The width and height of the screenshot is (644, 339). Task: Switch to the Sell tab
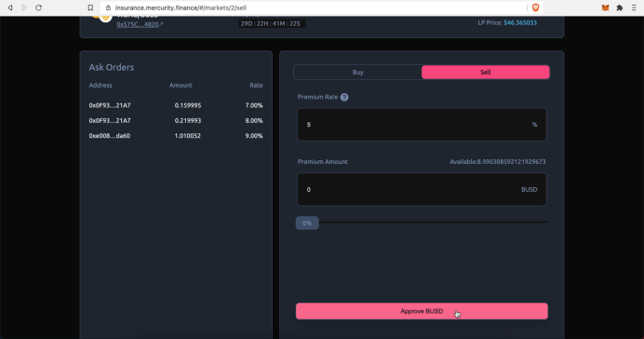coord(486,72)
